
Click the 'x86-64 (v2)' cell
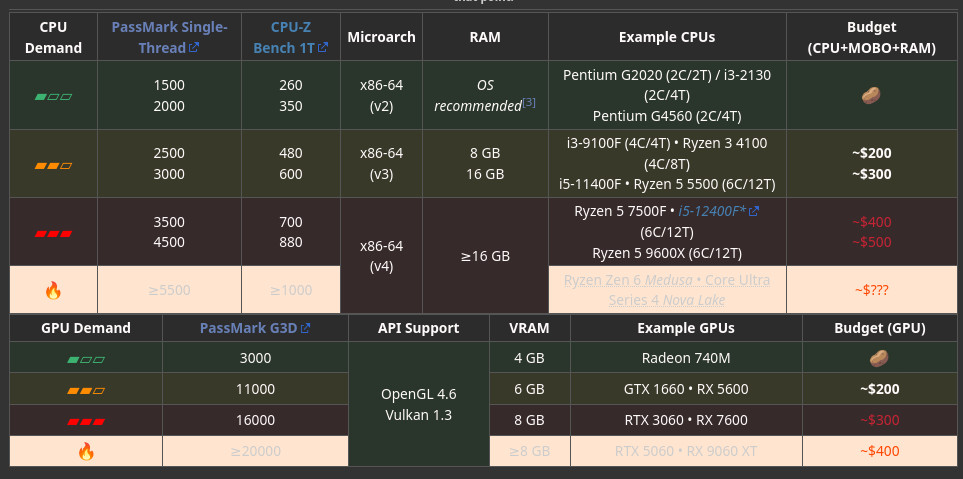pyautogui.click(x=381, y=96)
